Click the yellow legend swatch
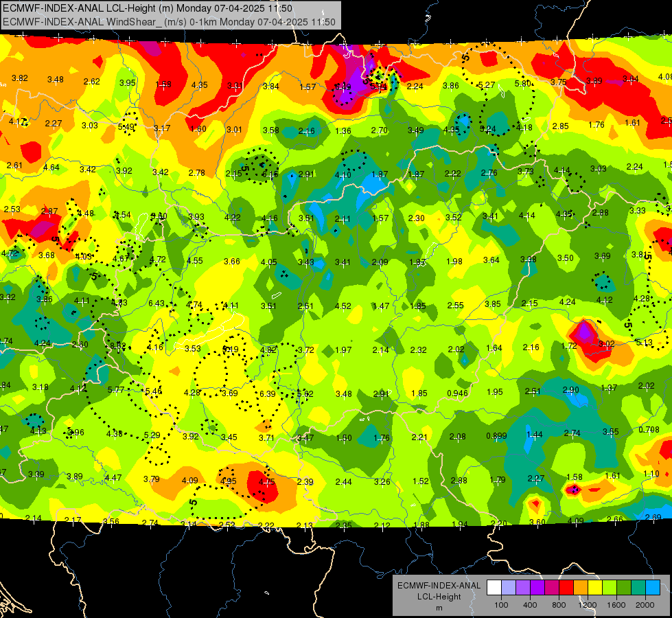This screenshot has width=672, height=618. 595,588
